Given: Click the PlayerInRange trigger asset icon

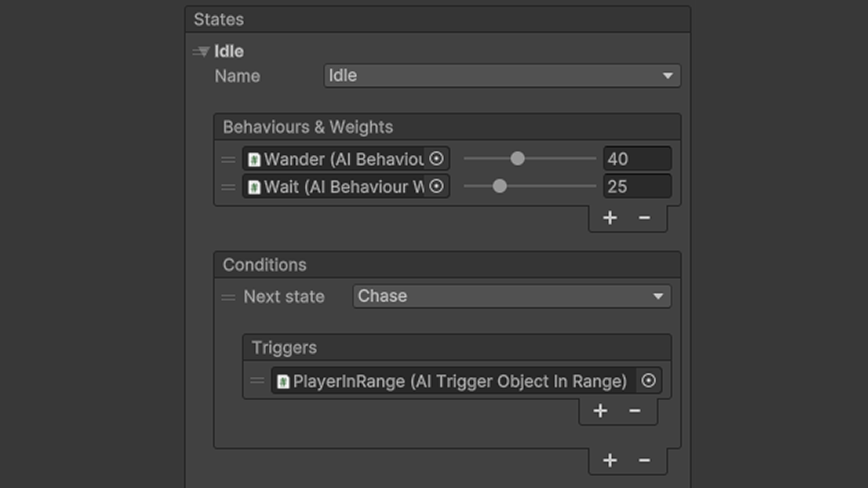Looking at the screenshot, I should (x=283, y=382).
